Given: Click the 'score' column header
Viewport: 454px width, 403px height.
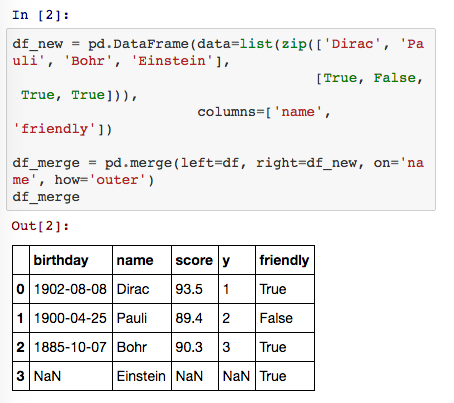Looking at the screenshot, I should pyautogui.click(x=195, y=260).
